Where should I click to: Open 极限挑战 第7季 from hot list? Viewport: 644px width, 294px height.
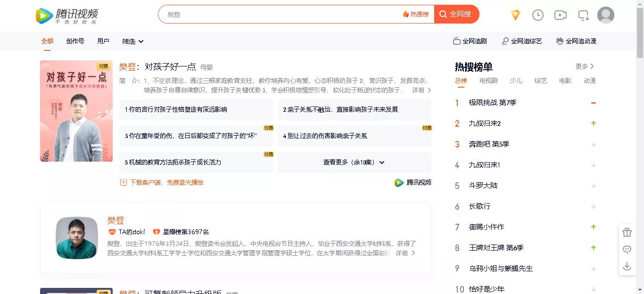point(492,103)
